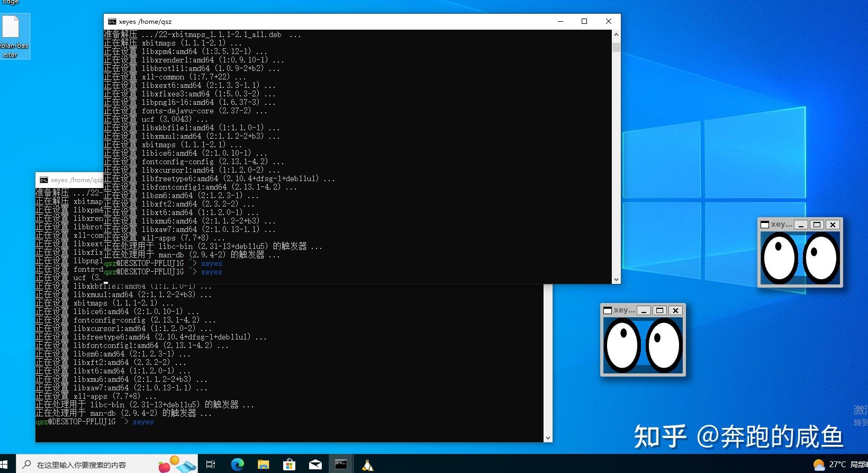
Task: Click the right eye in the lower xeyes window
Action: (x=664, y=345)
